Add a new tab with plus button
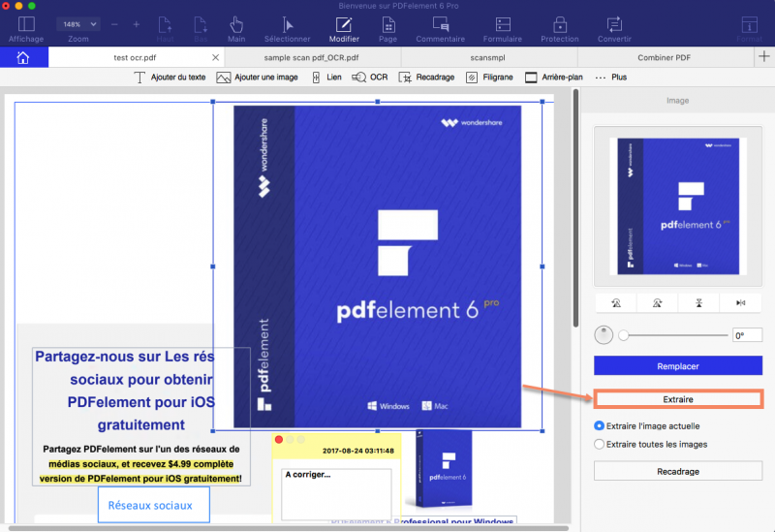 tap(764, 56)
